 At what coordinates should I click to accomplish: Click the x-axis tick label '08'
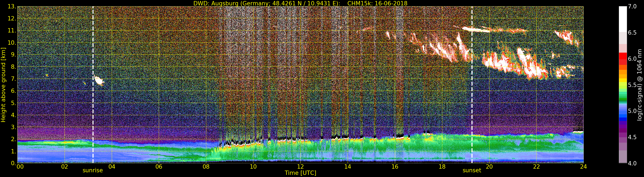206,166
